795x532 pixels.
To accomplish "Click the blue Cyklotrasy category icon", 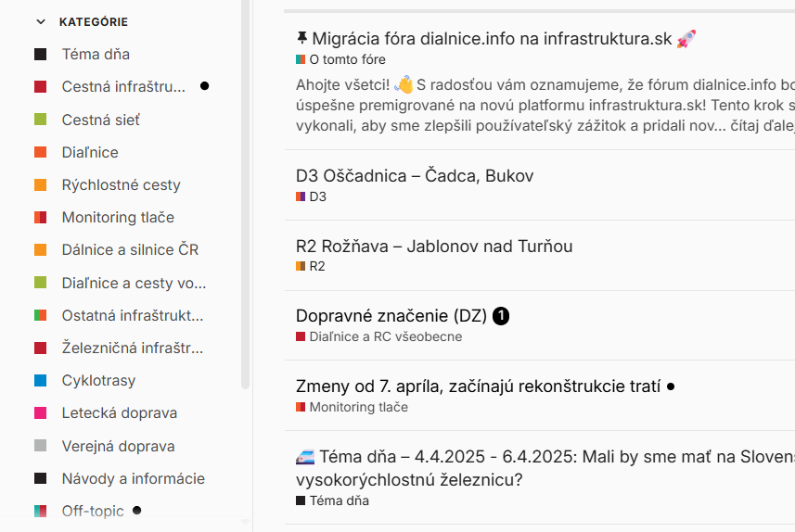I will 41,381.
